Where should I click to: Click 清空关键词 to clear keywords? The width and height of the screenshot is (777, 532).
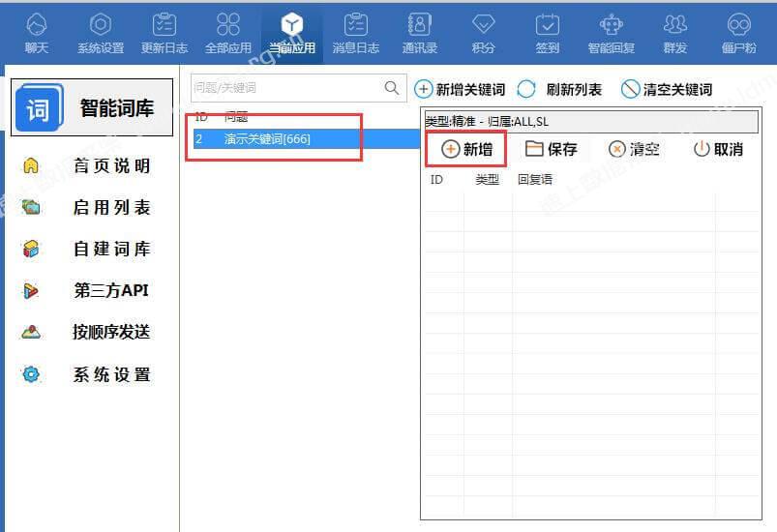(x=667, y=90)
